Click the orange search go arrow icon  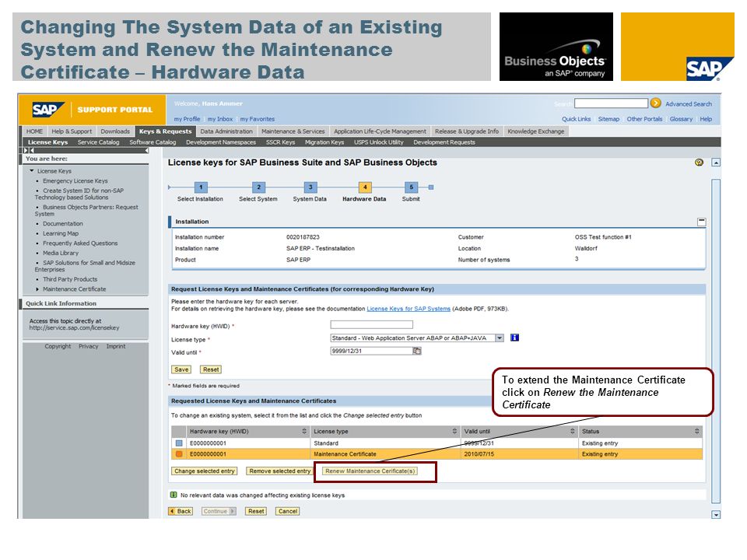pos(655,103)
